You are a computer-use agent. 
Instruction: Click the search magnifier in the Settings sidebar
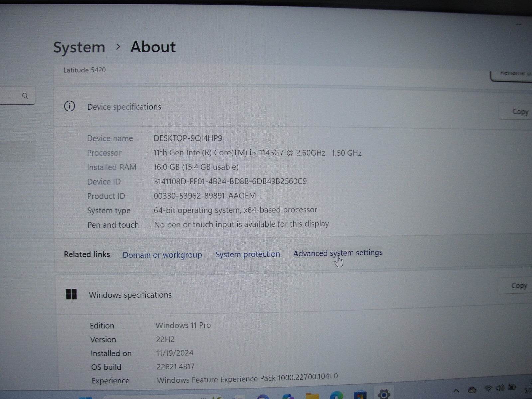pyautogui.click(x=26, y=96)
